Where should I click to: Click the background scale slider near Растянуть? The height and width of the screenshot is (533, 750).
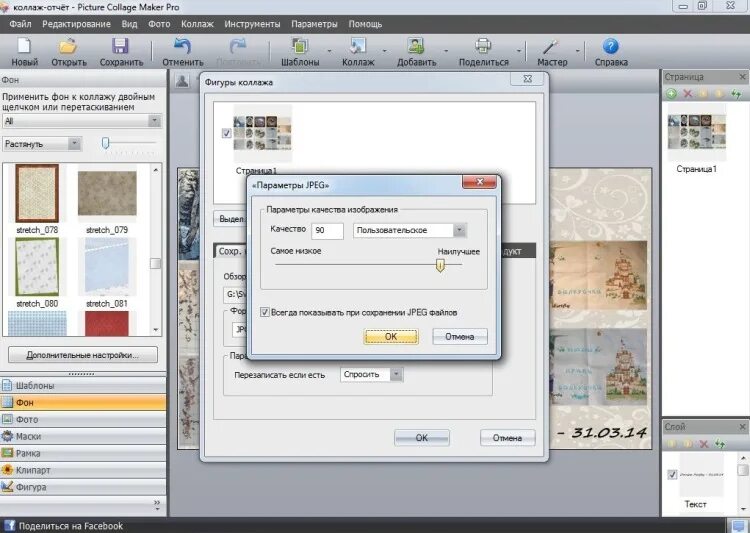(x=106, y=143)
